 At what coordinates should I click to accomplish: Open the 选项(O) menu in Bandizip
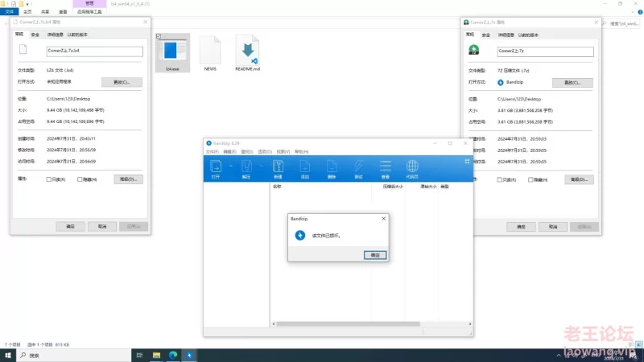265,152
